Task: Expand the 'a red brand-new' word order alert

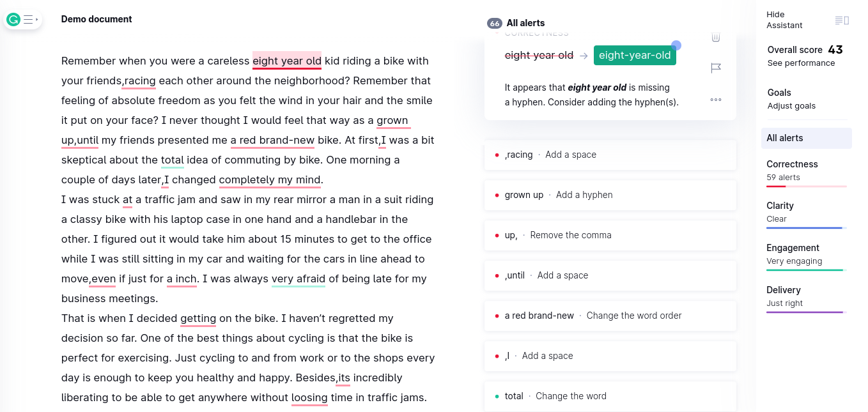Action: pos(610,316)
